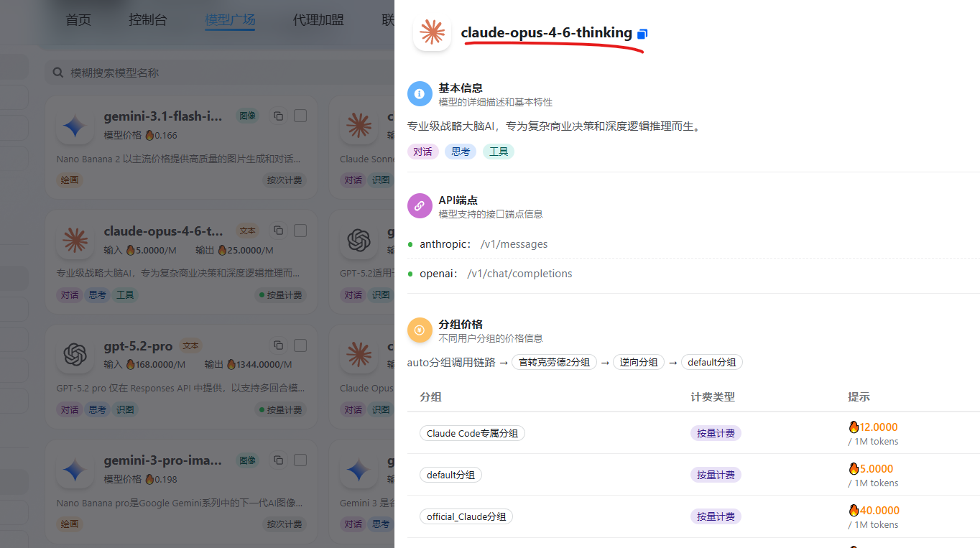Click copy icon on the gpt-5.2-pro card
Viewport: 980px width, 548px height.
tap(278, 345)
